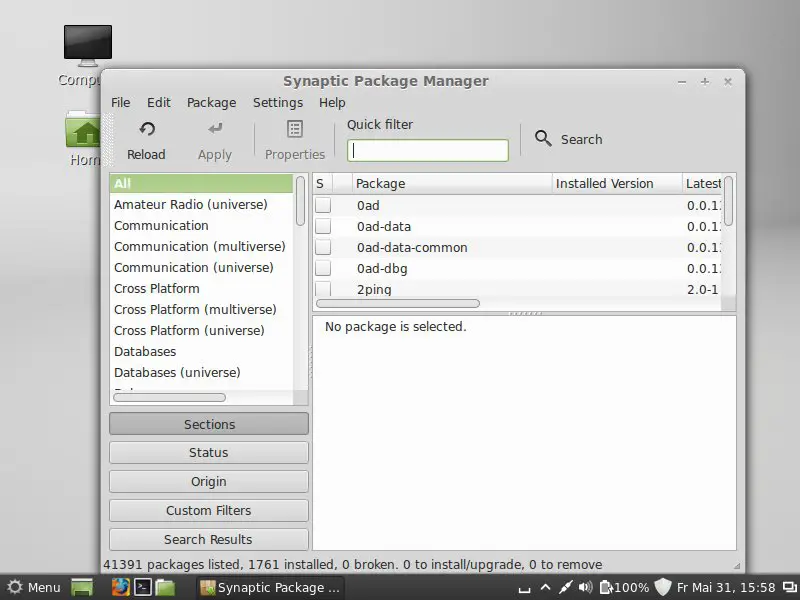Open the file manager taskbar launcher
The width and height of the screenshot is (800, 600).
pos(165,587)
